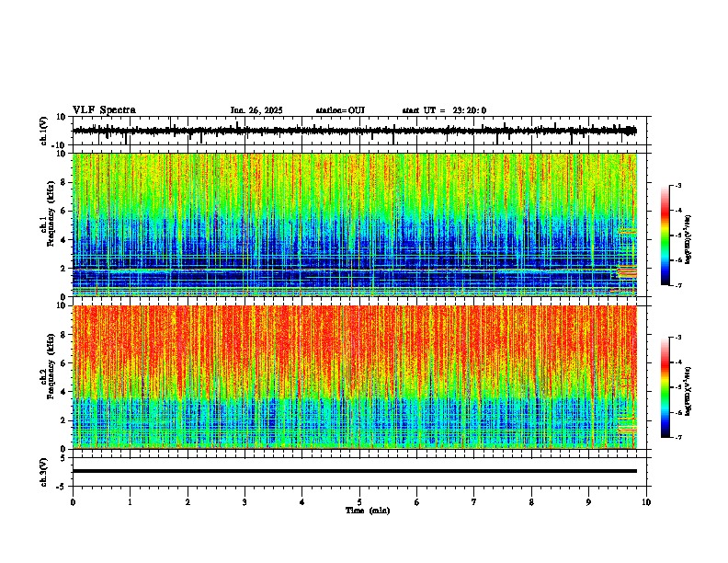This screenshot has width=728, height=563.
Task: Click the "-7" tick on upper color bar
Action: (x=678, y=286)
